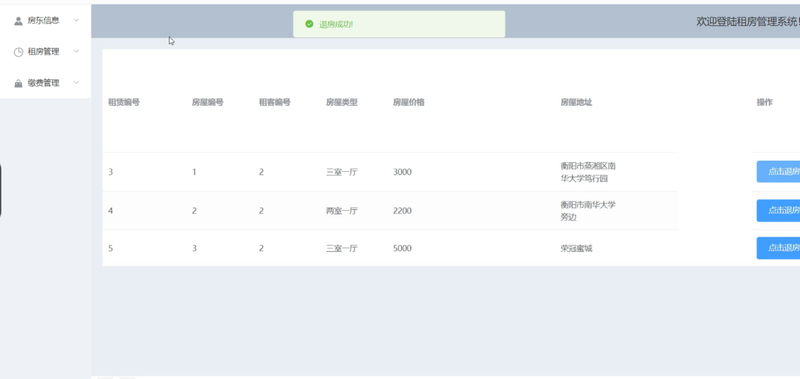This screenshot has width=800, height=379.
Task: Click 三室一厅 in the 5000 row
Action: [x=342, y=248]
